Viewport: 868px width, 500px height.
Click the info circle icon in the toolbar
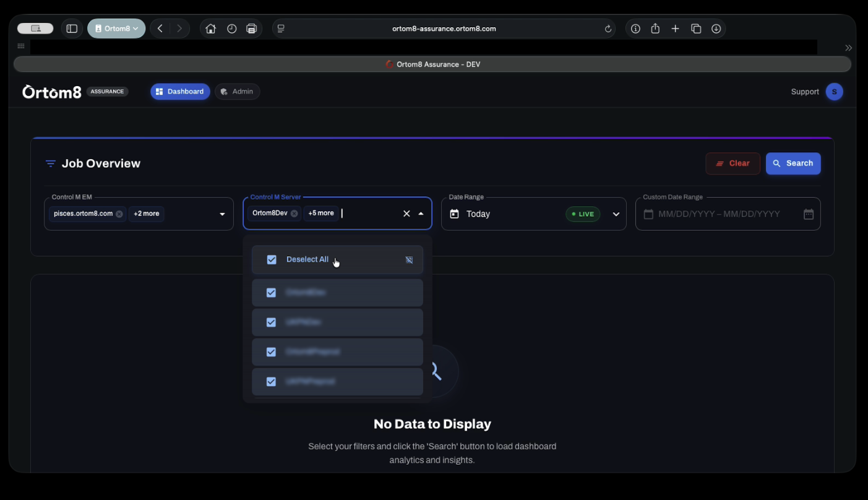pos(635,28)
